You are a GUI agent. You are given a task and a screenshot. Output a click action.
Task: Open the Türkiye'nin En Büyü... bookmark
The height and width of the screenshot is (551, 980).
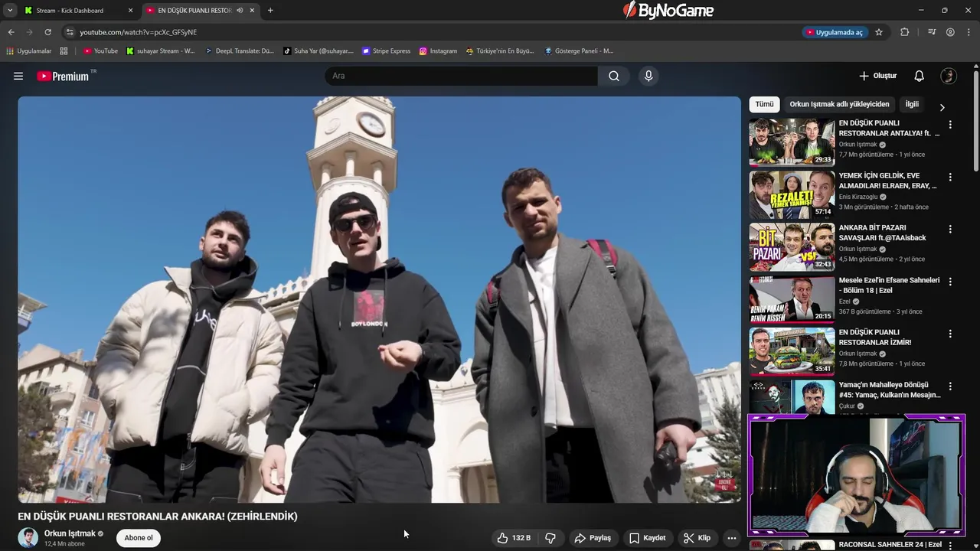pyautogui.click(x=499, y=51)
